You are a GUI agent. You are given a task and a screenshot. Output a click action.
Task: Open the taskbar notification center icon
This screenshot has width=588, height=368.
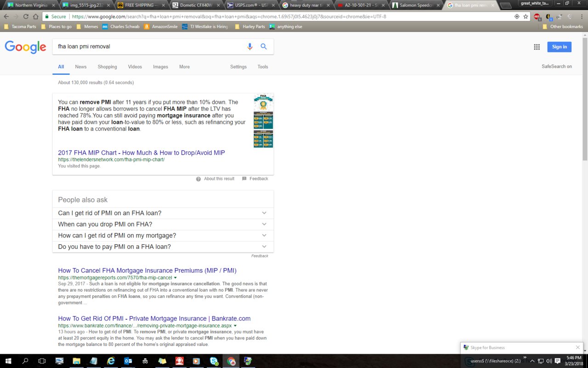click(x=558, y=361)
